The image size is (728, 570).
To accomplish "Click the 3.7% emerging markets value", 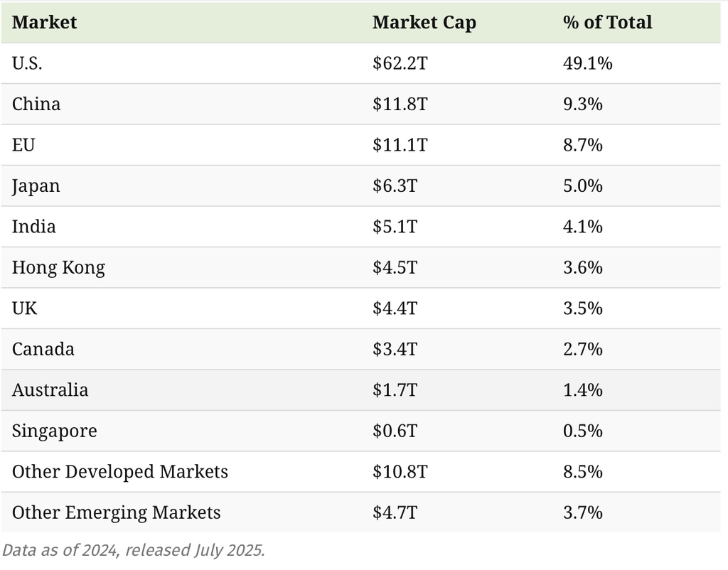I will [582, 512].
